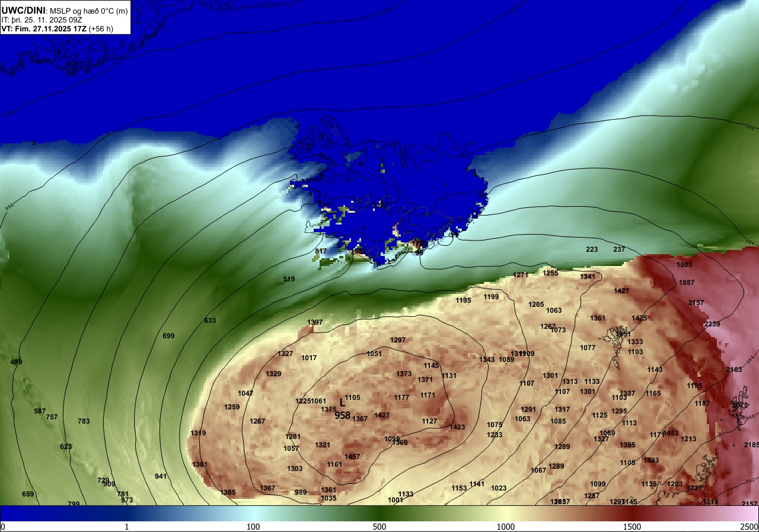Click the height value 2163
759x532 pixels.
click(734, 370)
